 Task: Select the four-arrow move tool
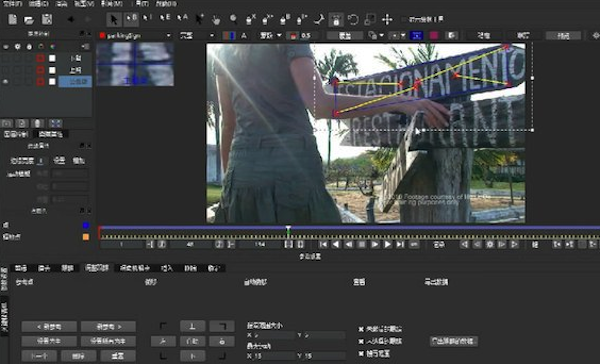387,19
